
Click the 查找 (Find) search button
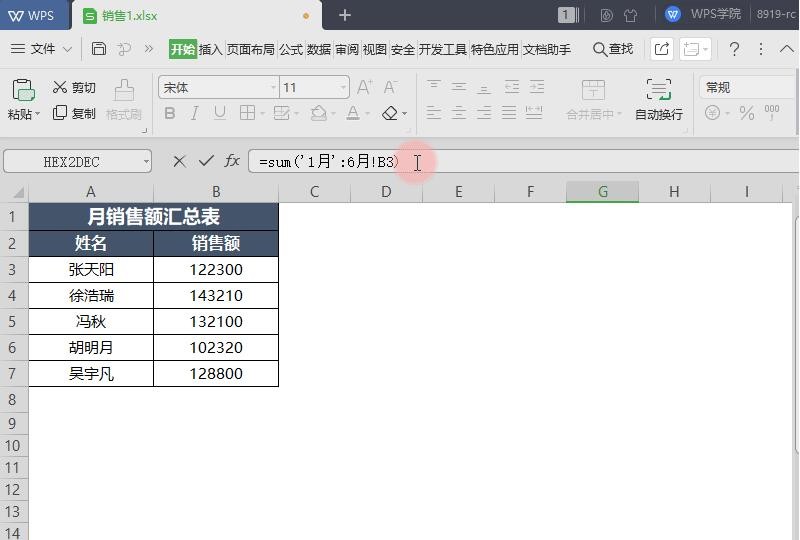point(613,49)
